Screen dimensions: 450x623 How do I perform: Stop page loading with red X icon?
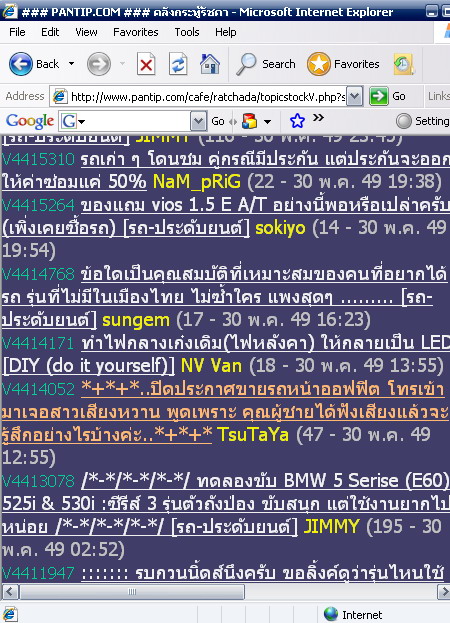(x=146, y=64)
